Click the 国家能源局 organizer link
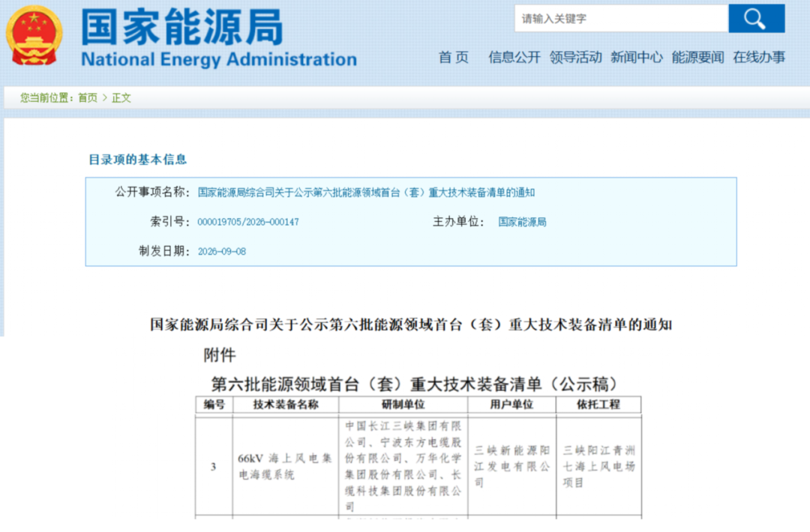 click(x=522, y=222)
